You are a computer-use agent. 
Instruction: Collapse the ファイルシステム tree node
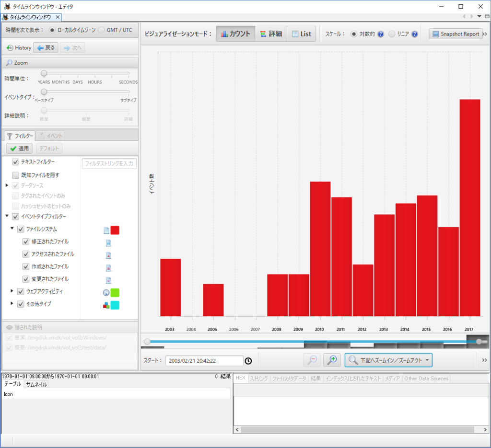12,229
